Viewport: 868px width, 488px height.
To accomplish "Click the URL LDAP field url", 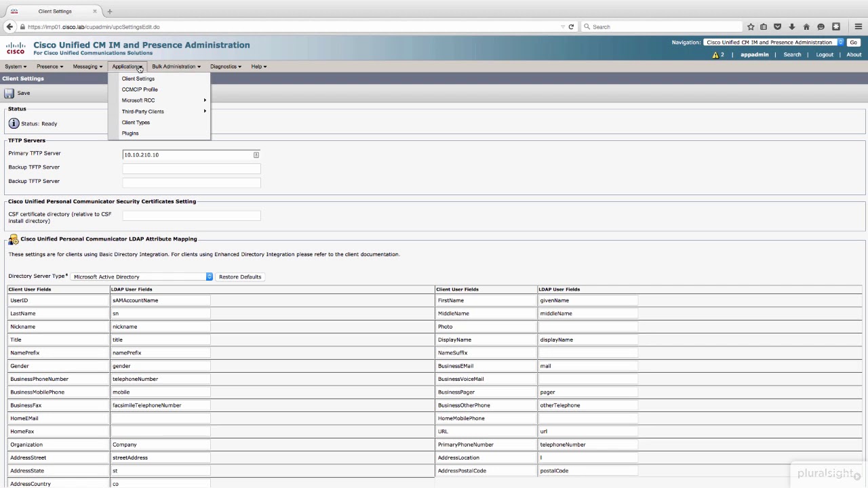I will pos(588,432).
